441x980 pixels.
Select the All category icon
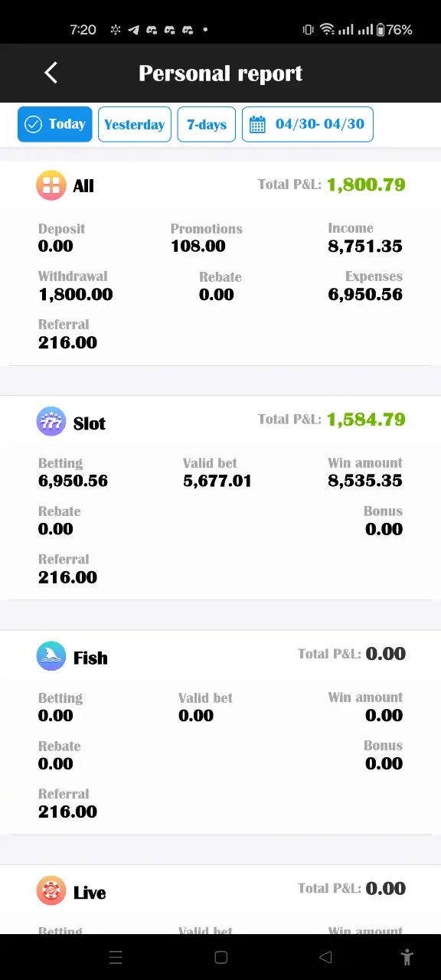point(51,185)
